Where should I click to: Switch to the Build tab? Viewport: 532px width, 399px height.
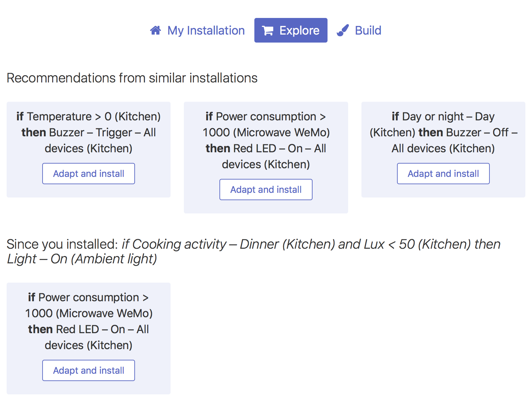[368, 31]
